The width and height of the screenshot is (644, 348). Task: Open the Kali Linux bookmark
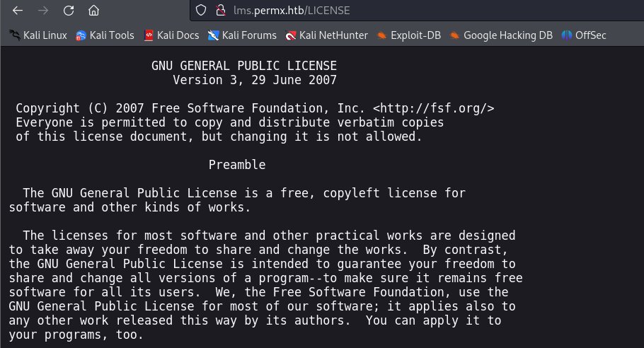pyautogui.click(x=38, y=35)
